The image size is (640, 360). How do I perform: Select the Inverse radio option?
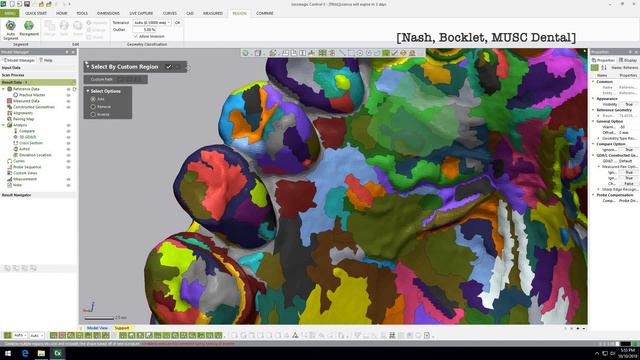(93, 115)
